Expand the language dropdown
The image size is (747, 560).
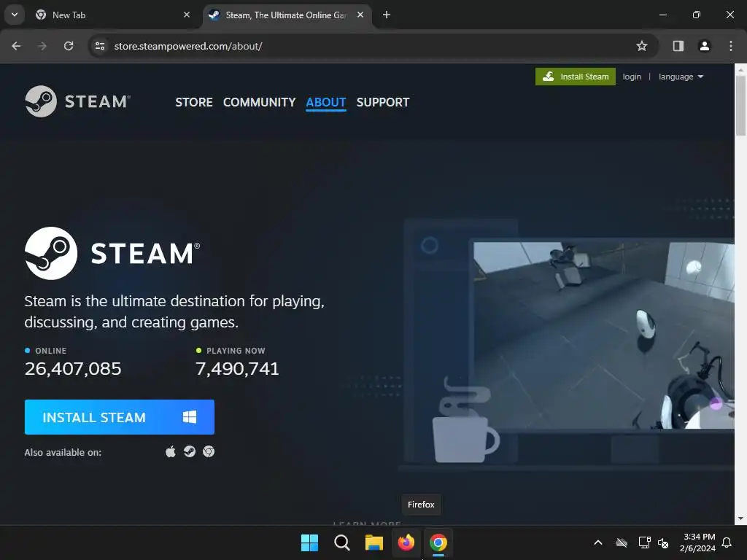point(681,77)
